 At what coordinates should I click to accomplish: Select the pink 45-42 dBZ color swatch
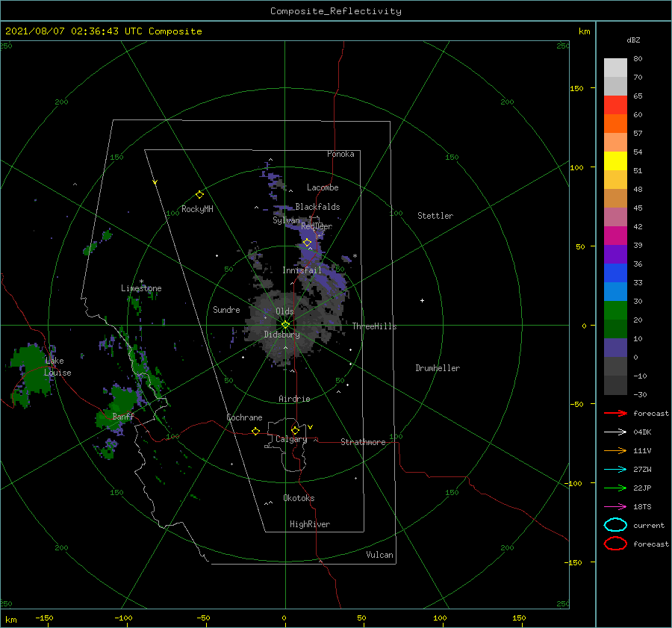(x=615, y=217)
